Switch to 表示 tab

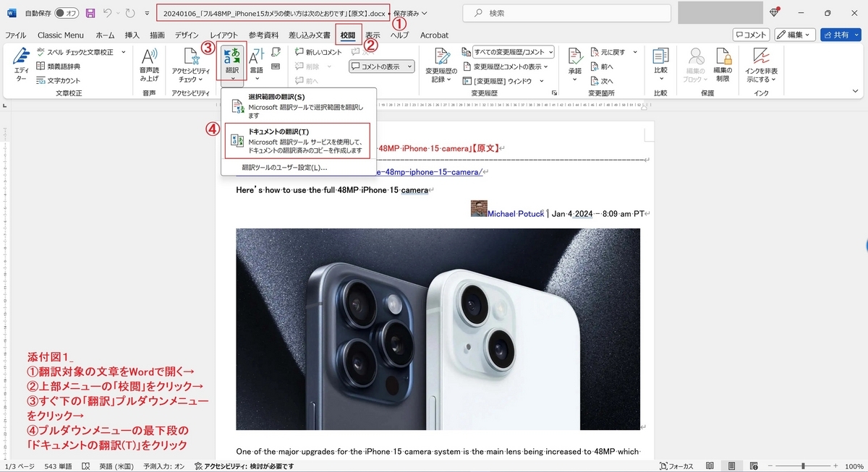pyautogui.click(x=373, y=35)
